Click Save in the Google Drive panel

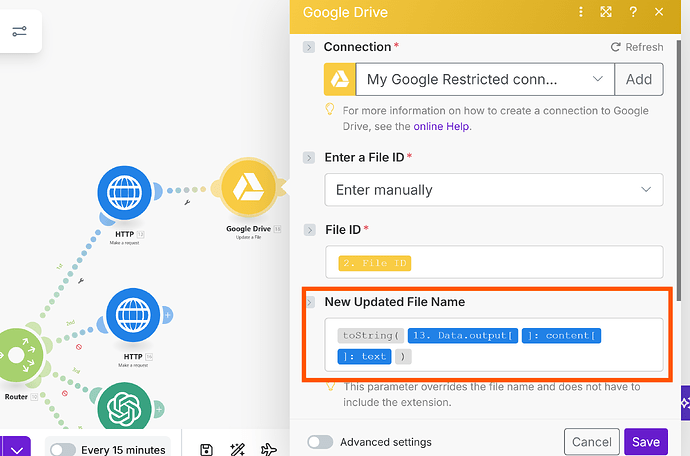click(646, 442)
